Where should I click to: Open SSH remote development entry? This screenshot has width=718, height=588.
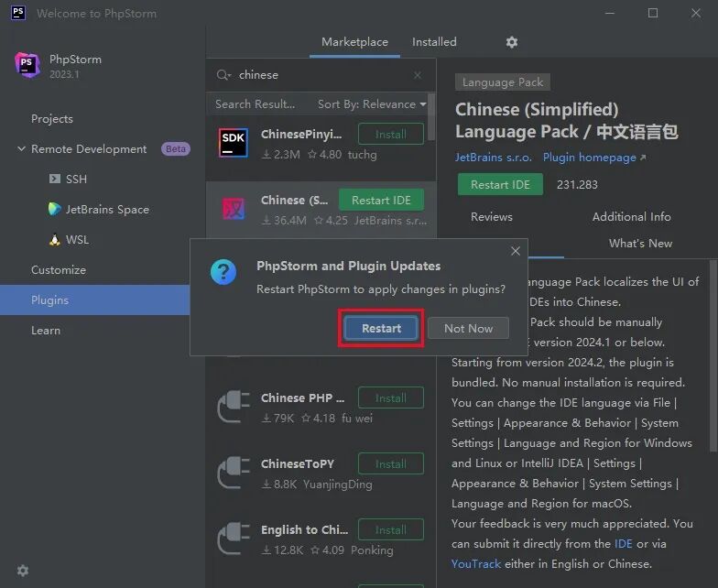[x=76, y=179]
